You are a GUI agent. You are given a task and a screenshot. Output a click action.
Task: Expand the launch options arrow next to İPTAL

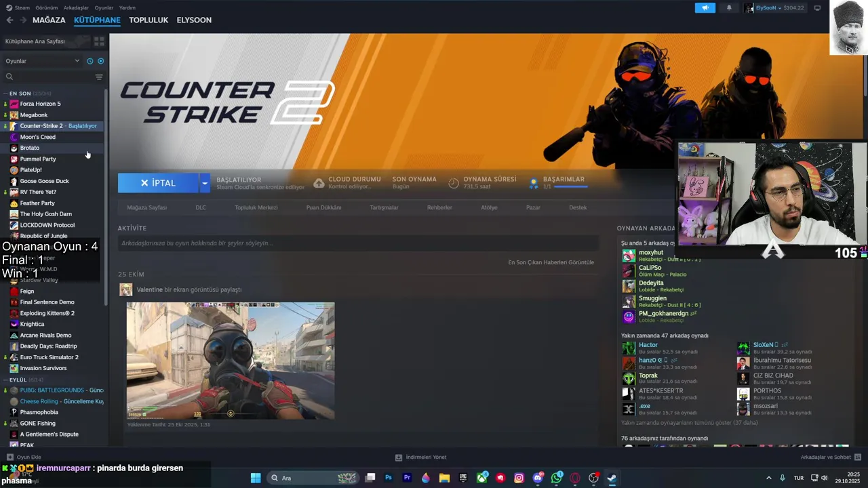pyautogui.click(x=204, y=183)
